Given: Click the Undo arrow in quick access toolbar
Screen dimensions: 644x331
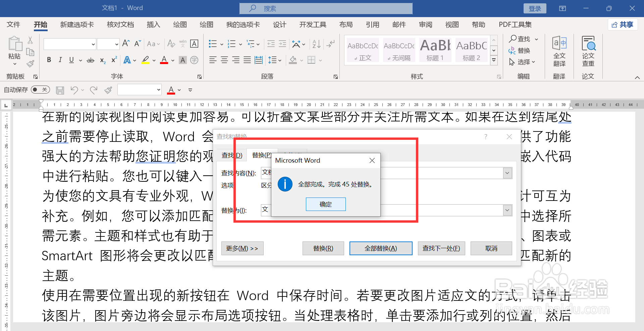Looking at the screenshot, I should (x=74, y=90).
